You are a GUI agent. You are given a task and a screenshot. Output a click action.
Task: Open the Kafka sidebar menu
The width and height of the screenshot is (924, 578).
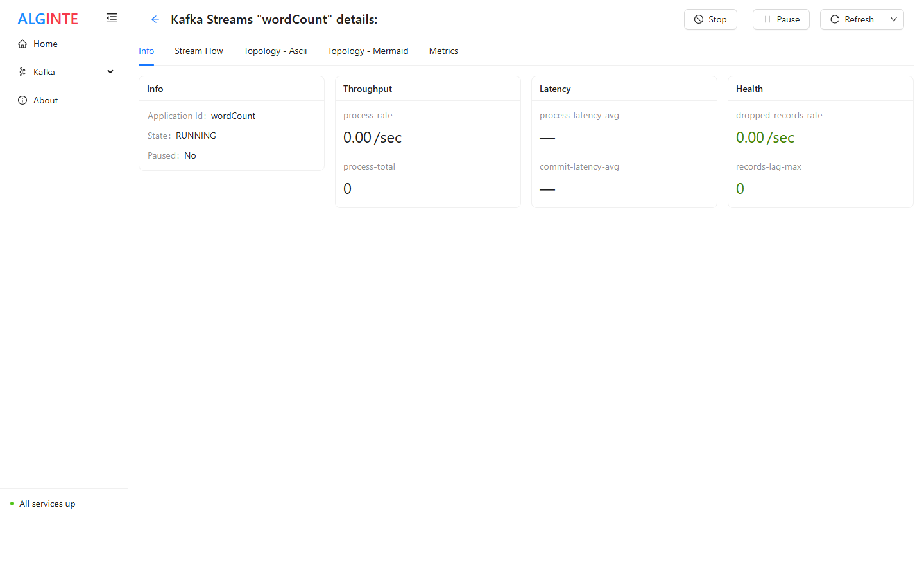click(64, 72)
